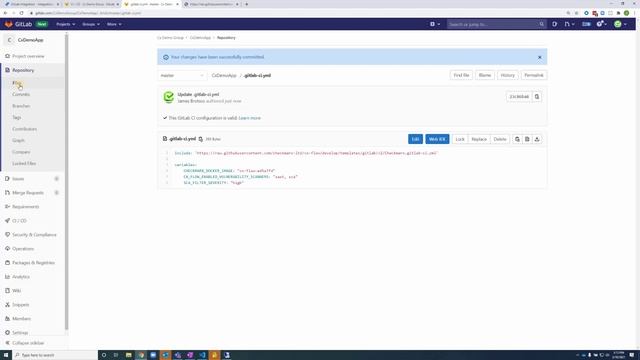Open the More dropdown in top bar
This screenshot has width=640, height=360.
point(114,24)
